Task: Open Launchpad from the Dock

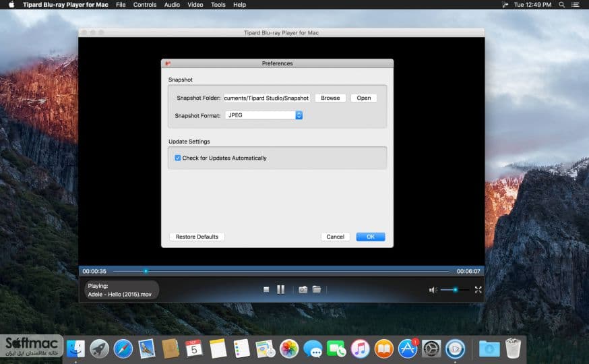Action: [100, 348]
